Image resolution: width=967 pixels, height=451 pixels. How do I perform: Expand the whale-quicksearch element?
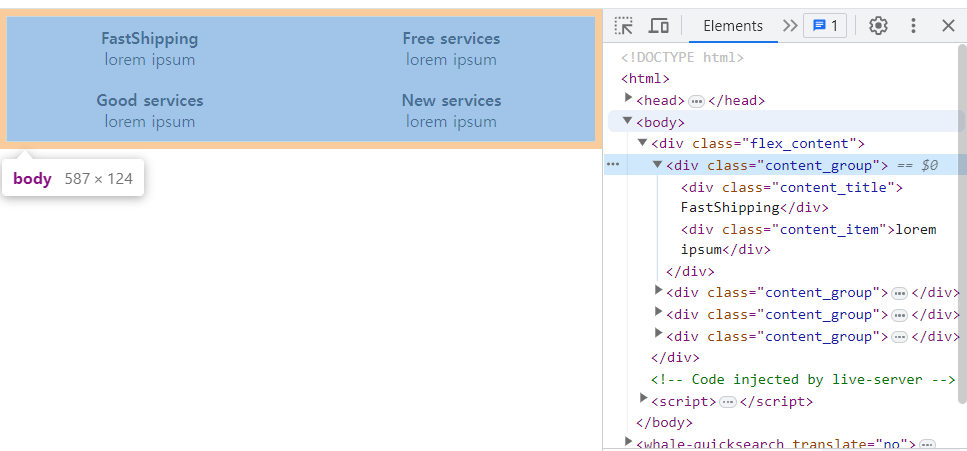[x=628, y=442]
